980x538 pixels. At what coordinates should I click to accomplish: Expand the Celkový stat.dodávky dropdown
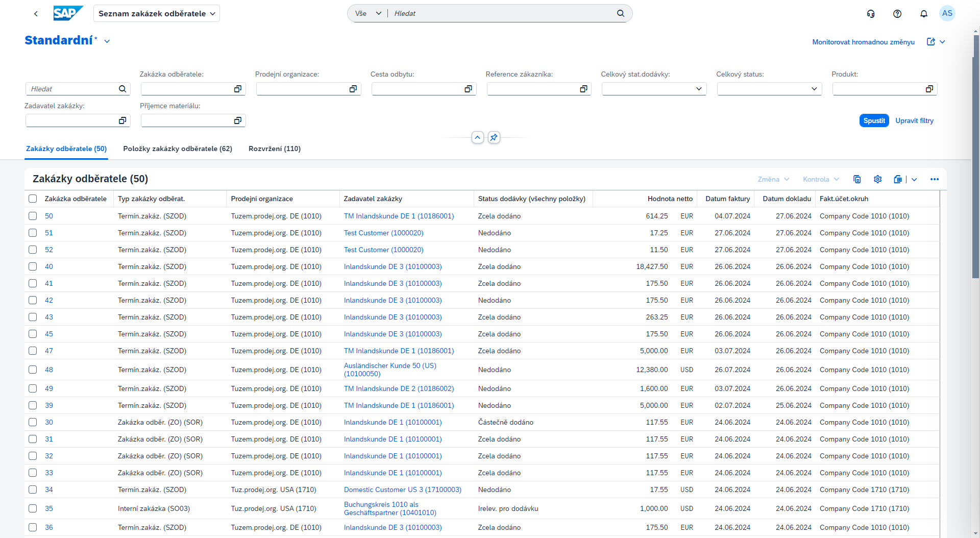tap(699, 89)
